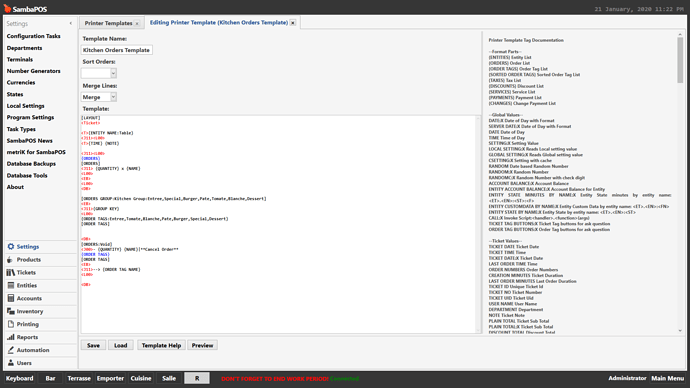The width and height of the screenshot is (690, 388).
Task: Open the Users person icon section
Action: [11, 363]
